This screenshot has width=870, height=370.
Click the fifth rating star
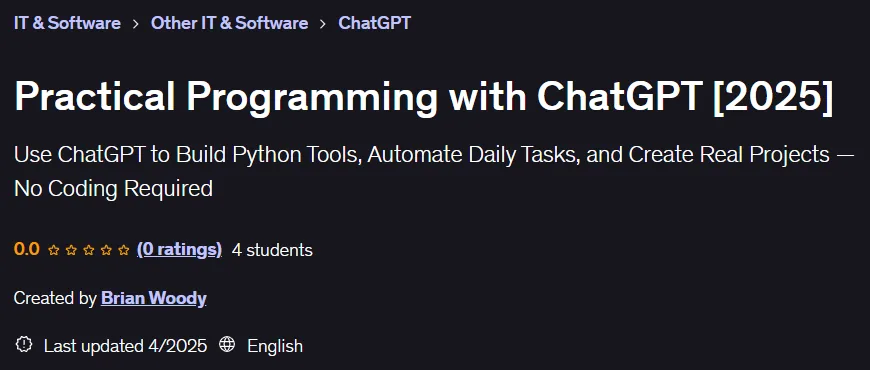(124, 250)
